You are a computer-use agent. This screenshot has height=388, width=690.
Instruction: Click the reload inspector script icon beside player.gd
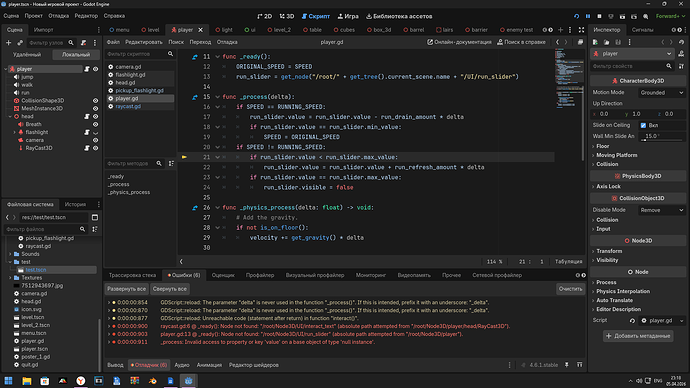pos(632,321)
